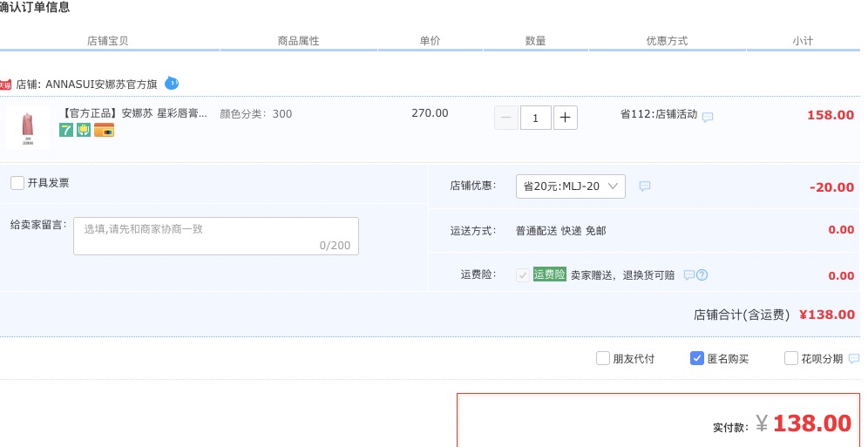Viewport: 868px width, 447px height.
Task: Click the 匿名购买 label text
Action: coord(728,358)
